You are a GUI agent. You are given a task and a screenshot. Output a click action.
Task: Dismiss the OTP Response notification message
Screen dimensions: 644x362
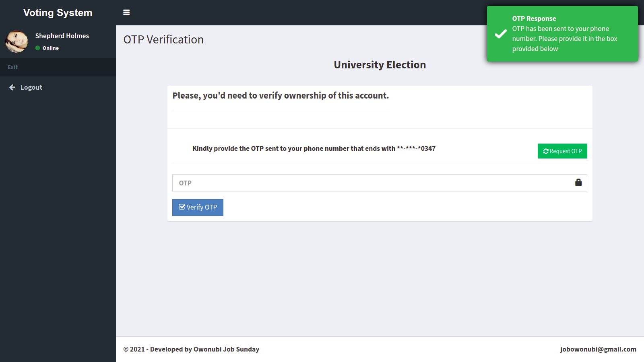coord(562,34)
